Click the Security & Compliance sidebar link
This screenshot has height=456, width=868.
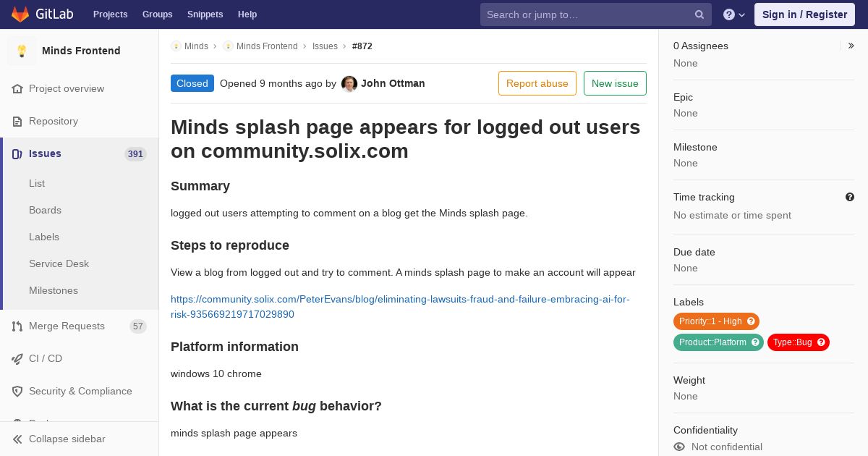[80, 392]
